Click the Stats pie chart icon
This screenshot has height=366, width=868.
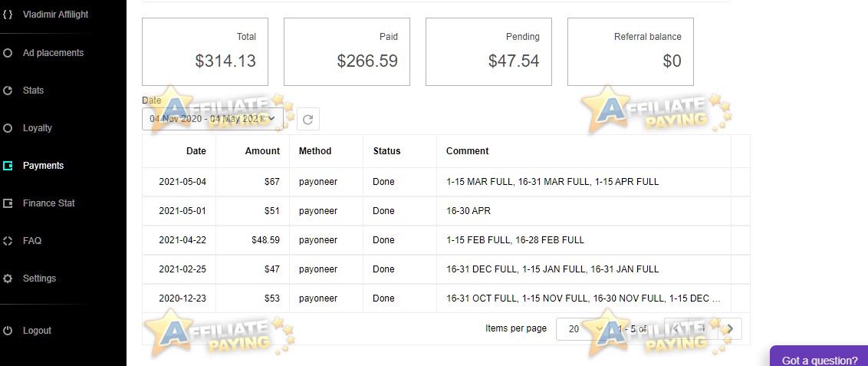pyautogui.click(x=7, y=91)
